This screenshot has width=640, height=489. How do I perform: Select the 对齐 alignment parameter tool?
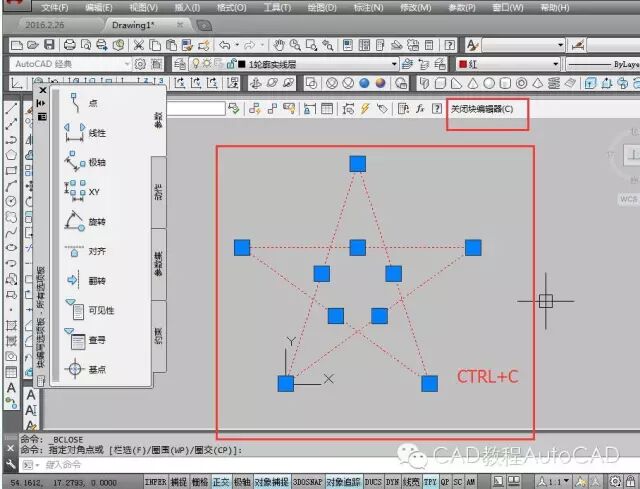[x=85, y=251]
